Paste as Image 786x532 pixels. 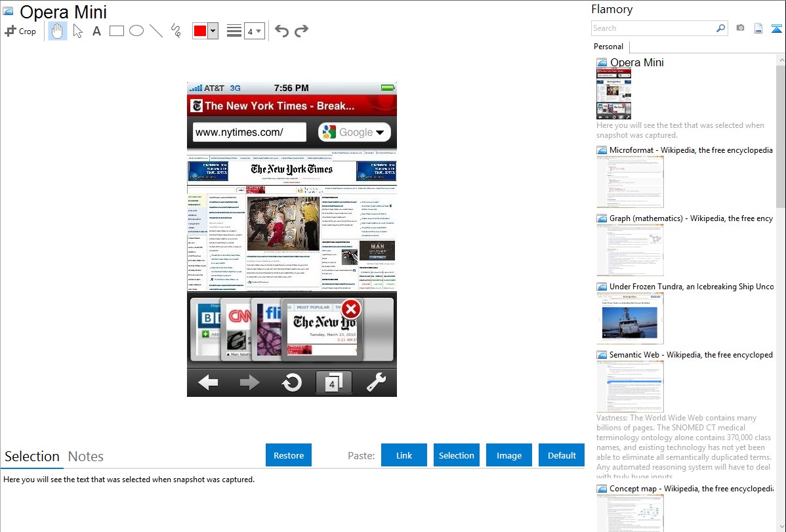tap(508, 455)
